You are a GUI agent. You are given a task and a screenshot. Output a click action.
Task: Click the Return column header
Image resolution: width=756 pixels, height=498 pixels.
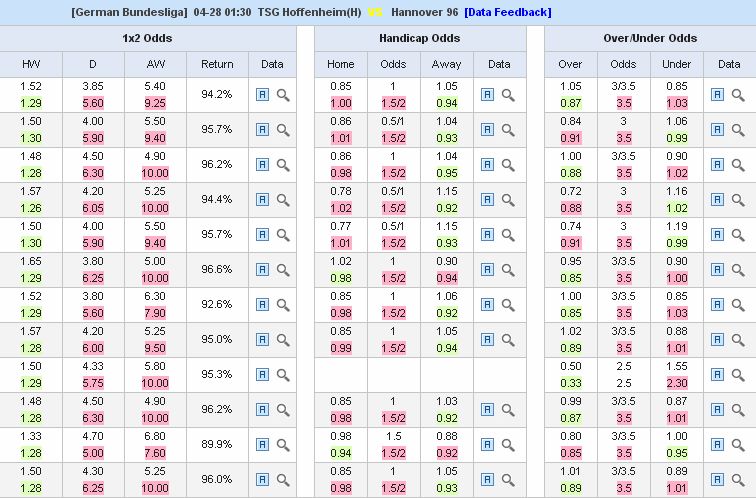tap(217, 65)
